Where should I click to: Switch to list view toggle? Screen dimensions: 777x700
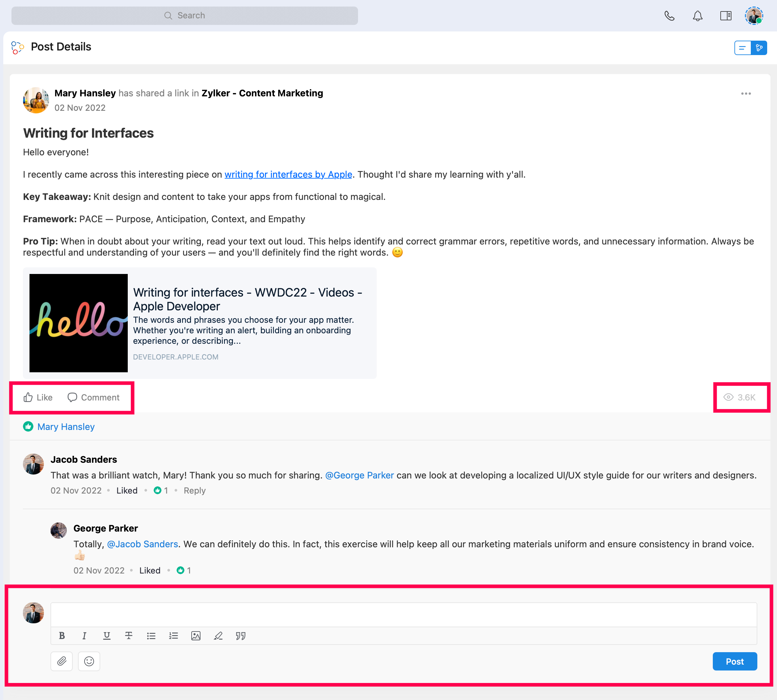coord(742,48)
